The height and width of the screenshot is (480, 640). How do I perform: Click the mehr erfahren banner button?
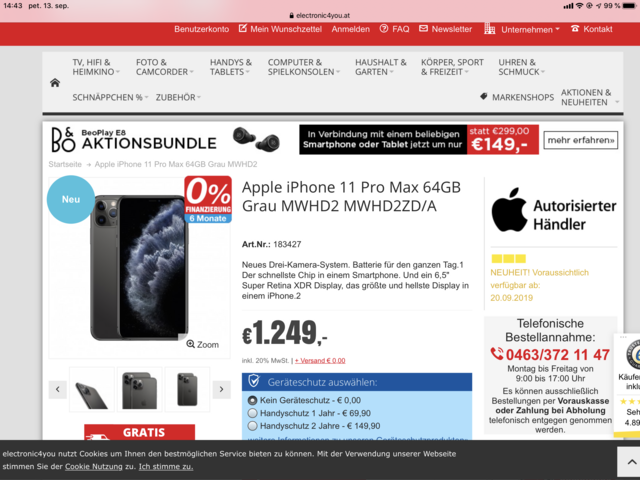580,140
